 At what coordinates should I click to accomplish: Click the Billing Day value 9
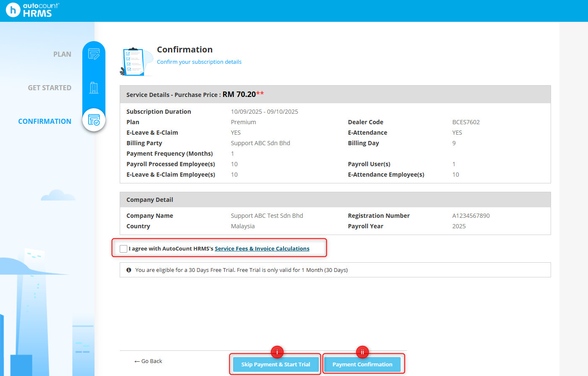(x=454, y=143)
